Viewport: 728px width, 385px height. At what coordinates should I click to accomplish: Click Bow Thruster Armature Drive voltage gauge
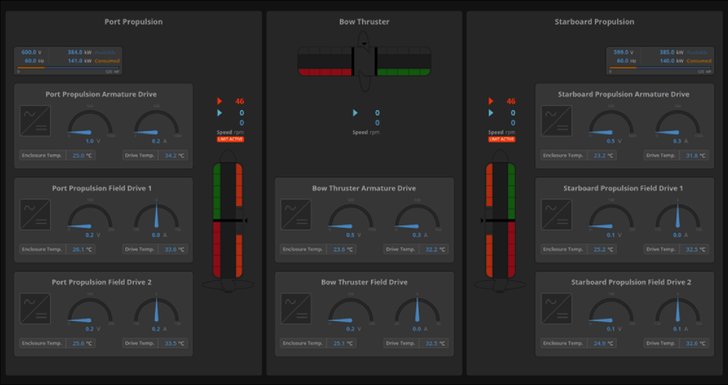(x=351, y=217)
